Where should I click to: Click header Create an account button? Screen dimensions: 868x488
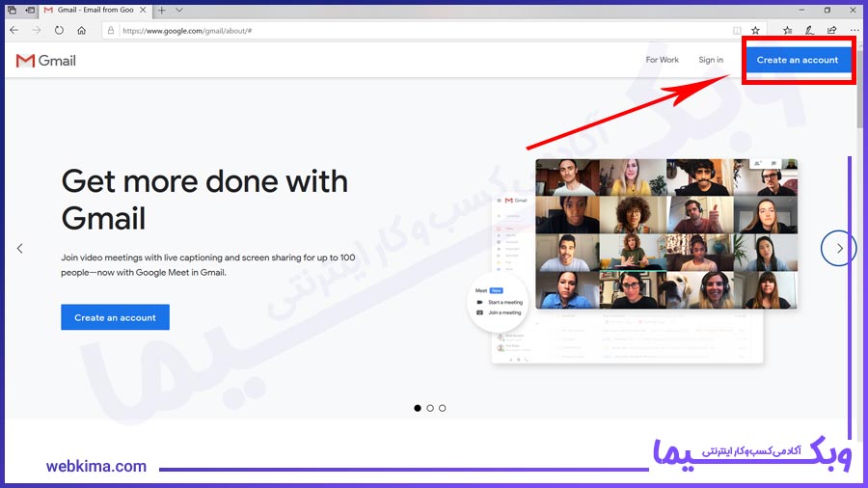click(x=798, y=60)
